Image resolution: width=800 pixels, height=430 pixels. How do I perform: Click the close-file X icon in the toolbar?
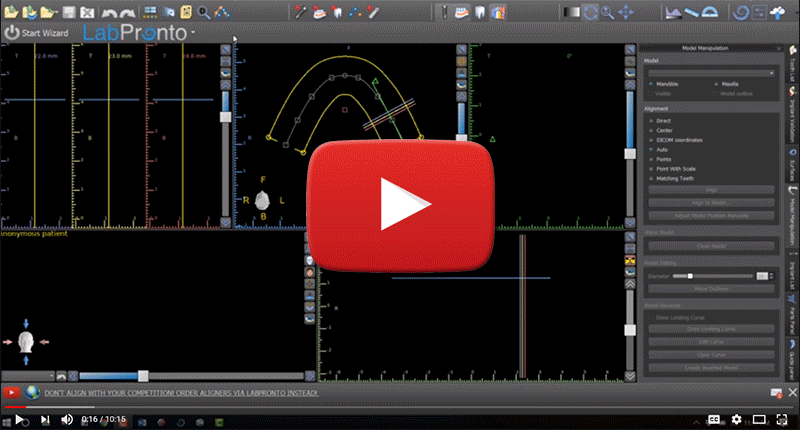[87, 12]
